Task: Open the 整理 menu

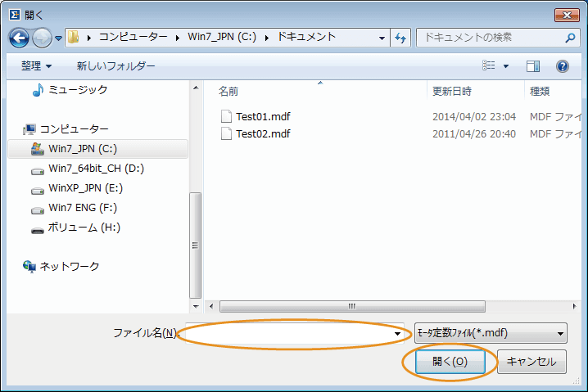Action: coord(36,66)
